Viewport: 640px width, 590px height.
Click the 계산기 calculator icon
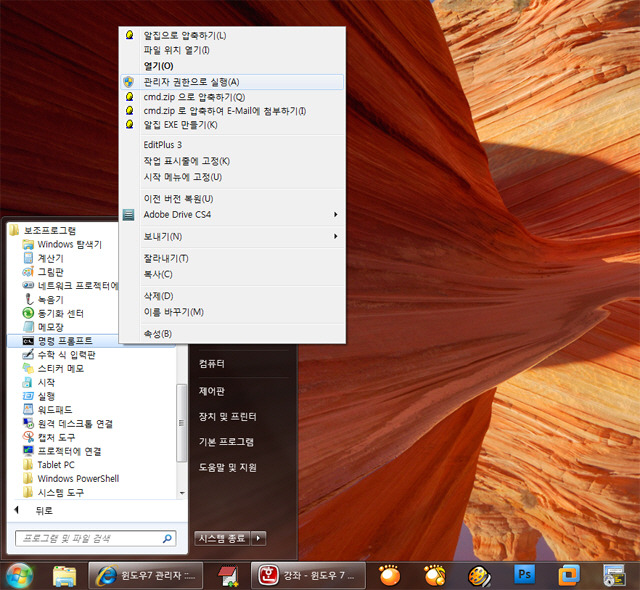[x=28, y=258]
